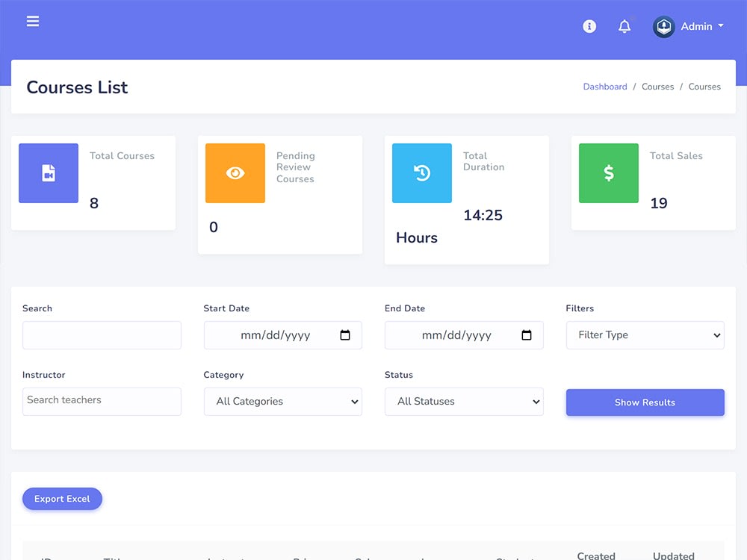Click the Total Sales label
The image size is (747, 560).
(x=676, y=156)
